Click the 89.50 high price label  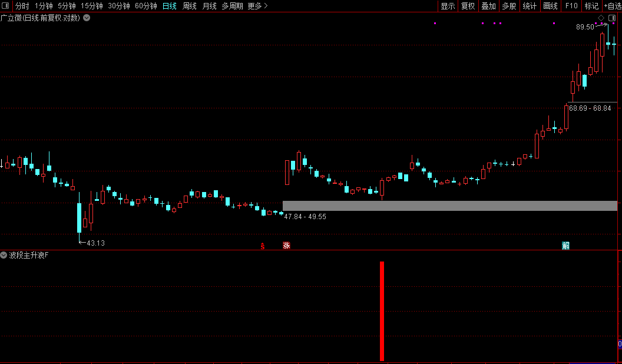pos(585,27)
